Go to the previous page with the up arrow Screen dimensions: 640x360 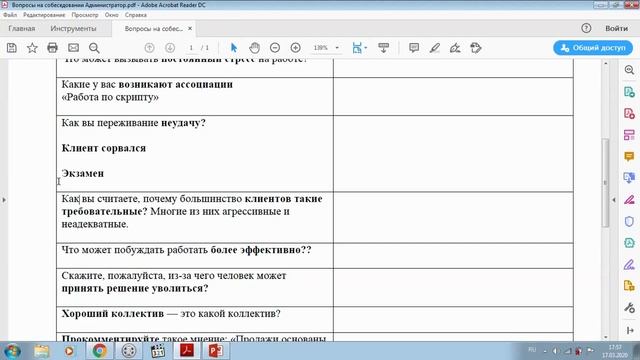point(149,48)
